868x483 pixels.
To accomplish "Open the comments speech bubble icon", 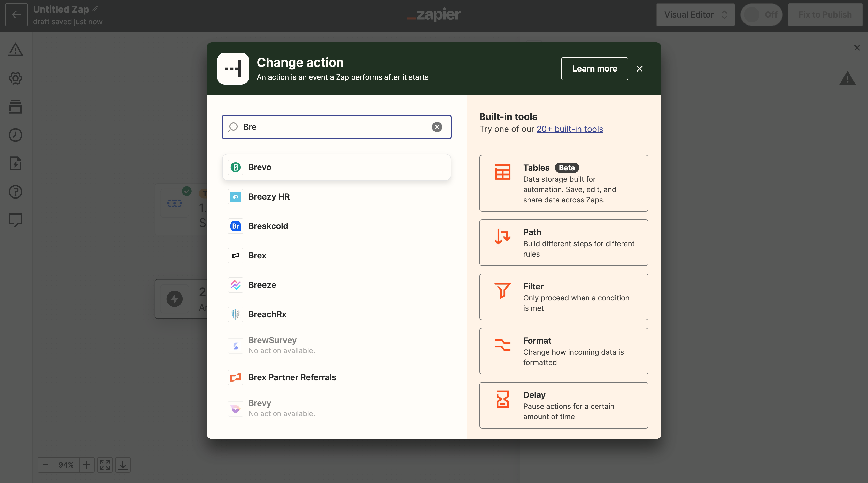I will (x=16, y=220).
